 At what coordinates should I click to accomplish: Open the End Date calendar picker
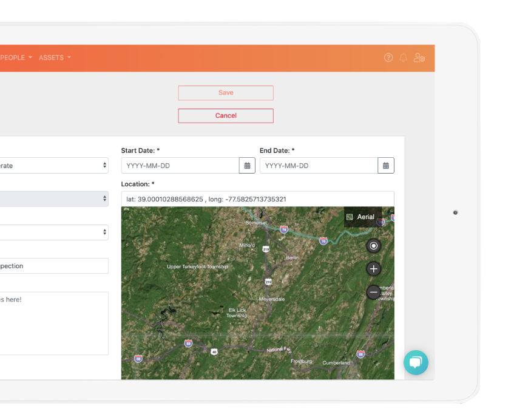click(x=386, y=166)
